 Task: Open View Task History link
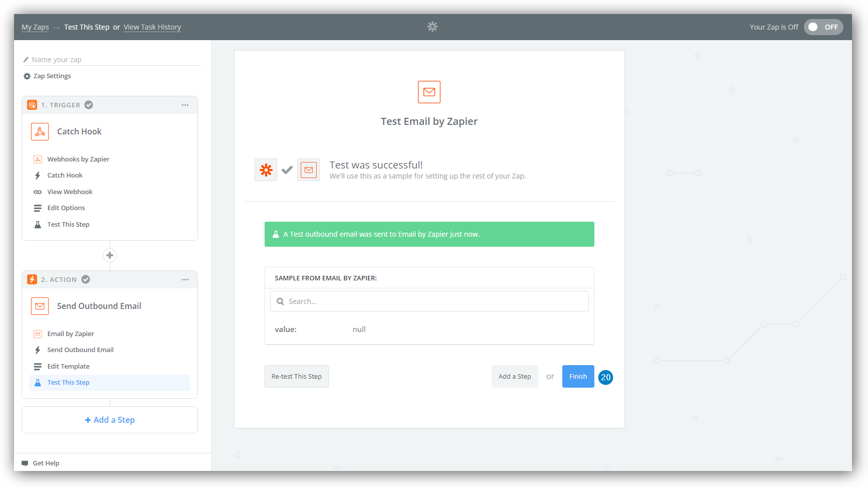coord(152,27)
